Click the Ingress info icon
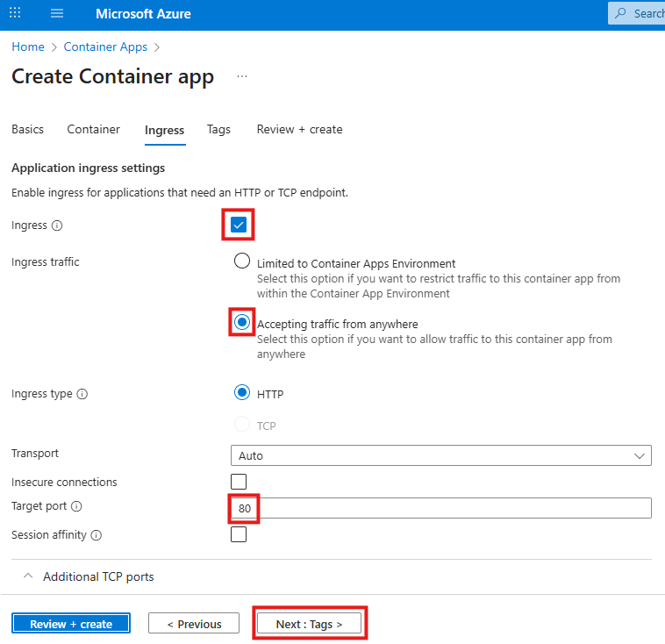This screenshot has height=644, width=665. [x=57, y=225]
